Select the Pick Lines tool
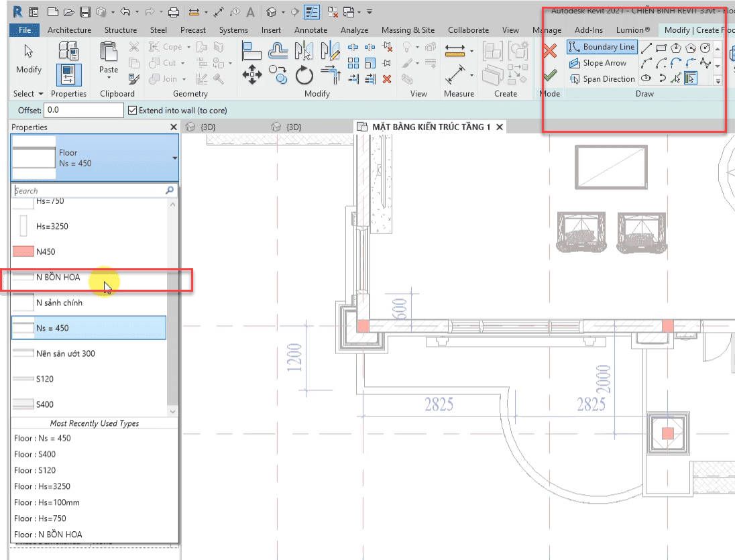This screenshot has height=560, width=735. pos(676,78)
